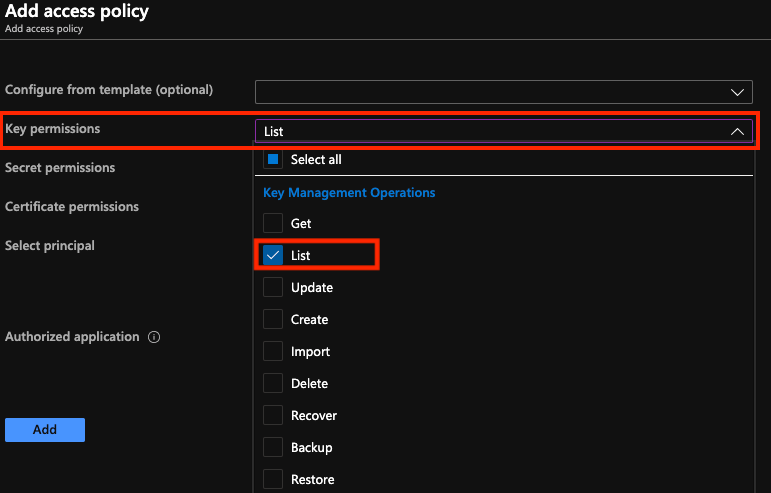Enable the Get key permission checkbox
Image resolution: width=771 pixels, height=493 pixels.
pyautogui.click(x=273, y=224)
